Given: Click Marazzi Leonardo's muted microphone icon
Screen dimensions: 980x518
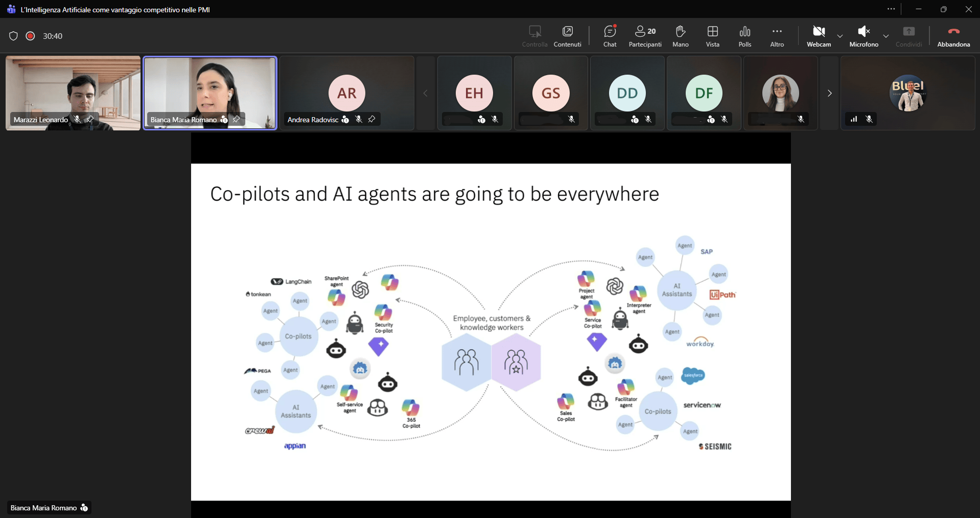Looking at the screenshot, I should click(x=77, y=119).
